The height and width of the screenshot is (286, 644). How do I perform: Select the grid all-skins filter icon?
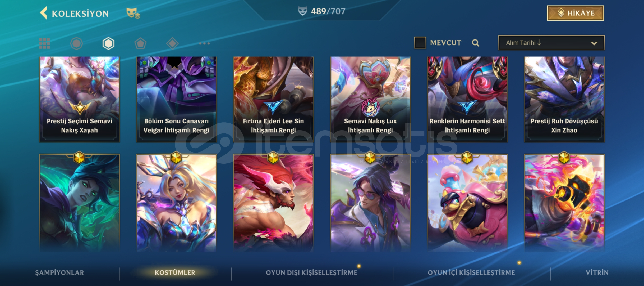coord(44,43)
